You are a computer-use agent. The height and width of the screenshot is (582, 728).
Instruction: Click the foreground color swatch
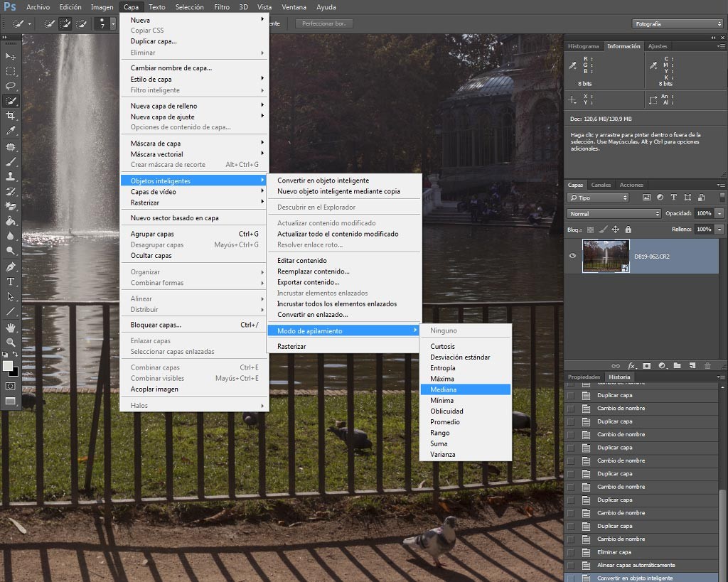coord(7,366)
